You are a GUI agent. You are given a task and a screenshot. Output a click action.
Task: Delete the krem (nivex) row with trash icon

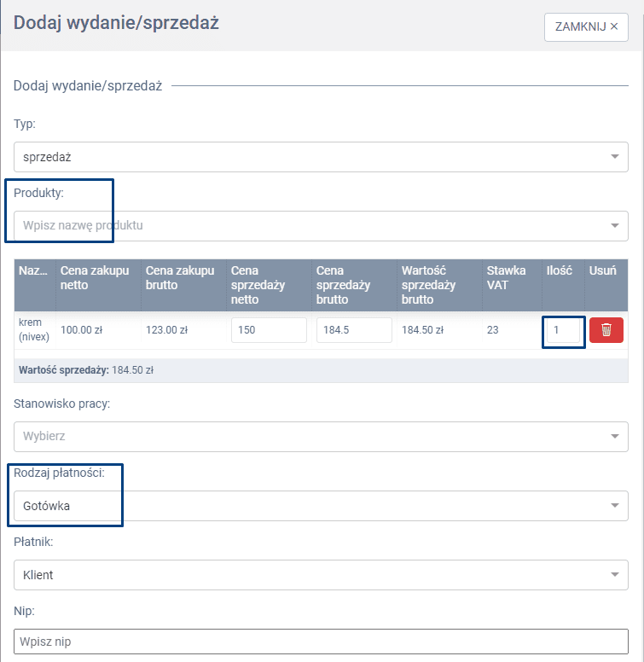pos(606,330)
